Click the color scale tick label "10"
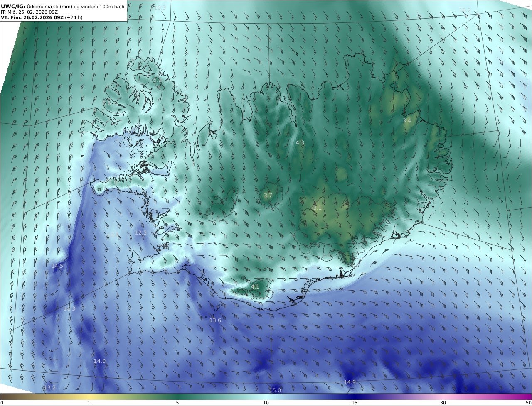This screenshot has width=532, height=406. (x=266, y=403)
